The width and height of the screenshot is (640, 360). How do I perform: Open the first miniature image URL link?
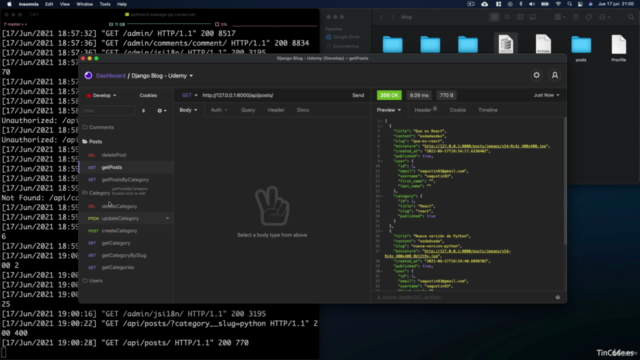click(485, 146)
